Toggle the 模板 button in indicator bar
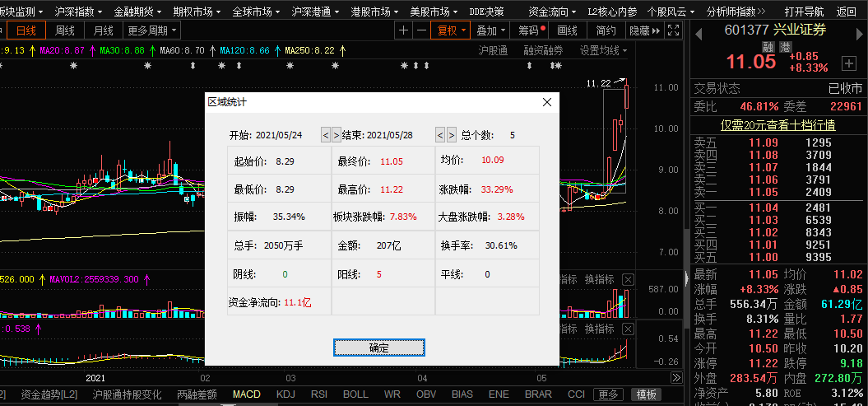 tap(647, 394)
